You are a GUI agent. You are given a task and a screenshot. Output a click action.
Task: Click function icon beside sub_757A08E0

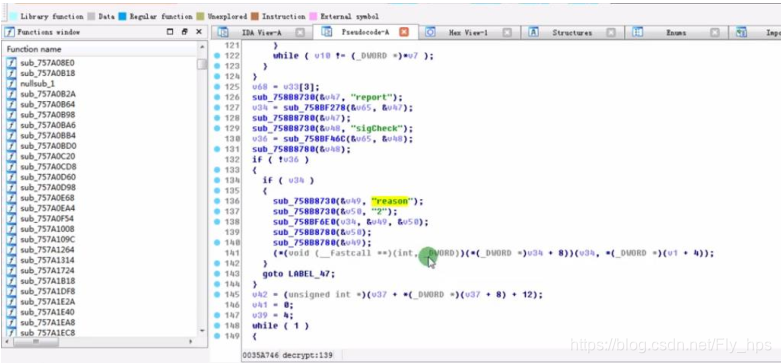click(x=11, y=63)
